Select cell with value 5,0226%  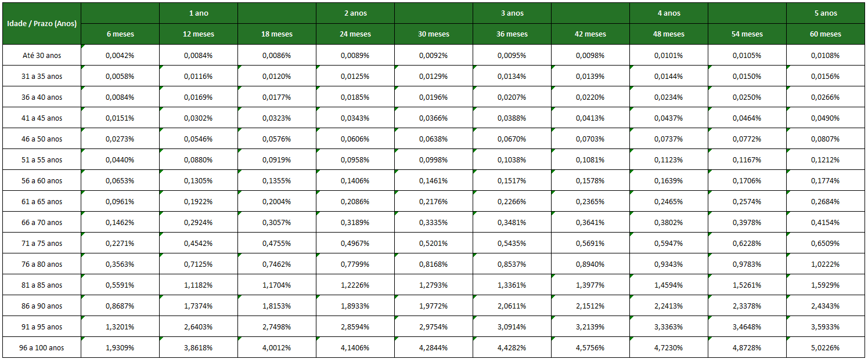[x=826, y=347]
